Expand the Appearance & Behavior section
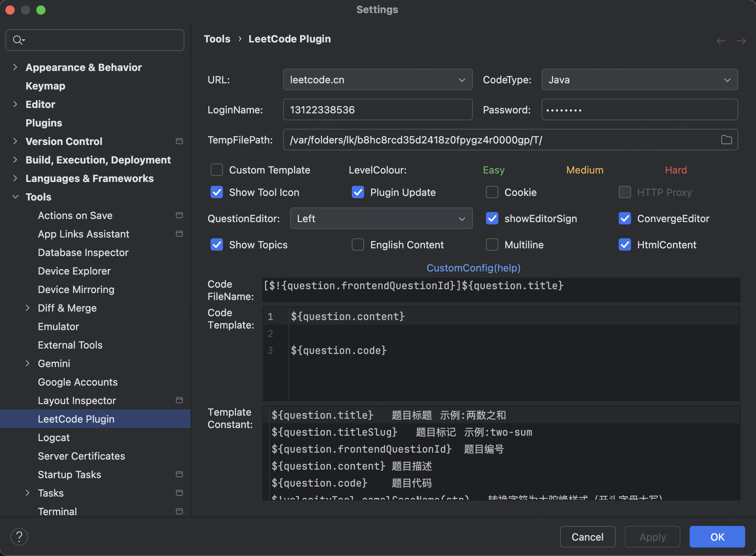 coord(15,67)
